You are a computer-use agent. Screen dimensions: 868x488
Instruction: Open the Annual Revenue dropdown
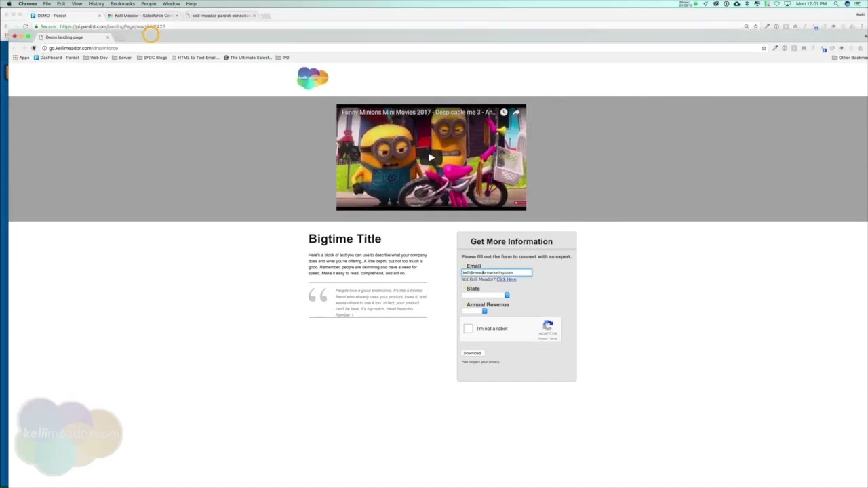pyautogui.click(x=475, y=311)
